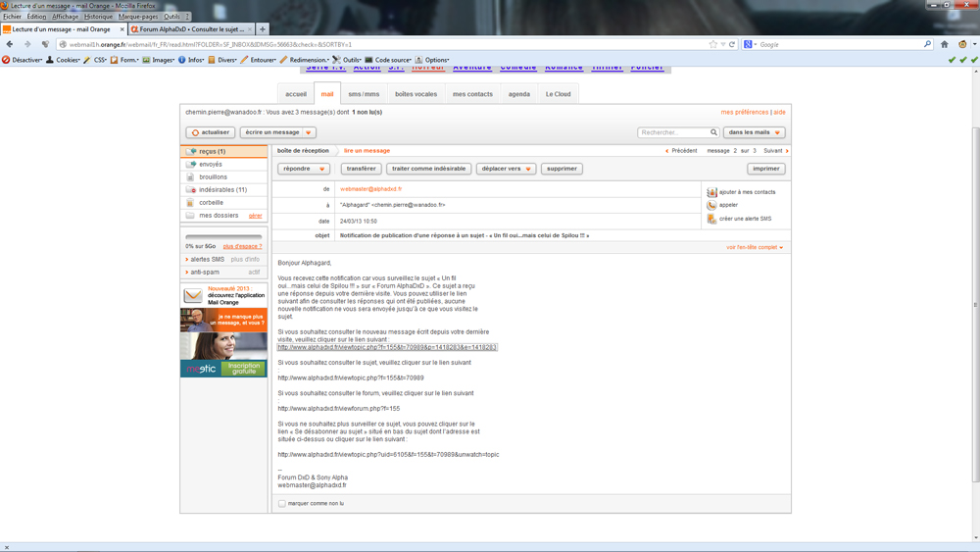The image size is (980, 552).
Task: Open the Cookies developer toolbar menu
Action: (x=63, y=60)
